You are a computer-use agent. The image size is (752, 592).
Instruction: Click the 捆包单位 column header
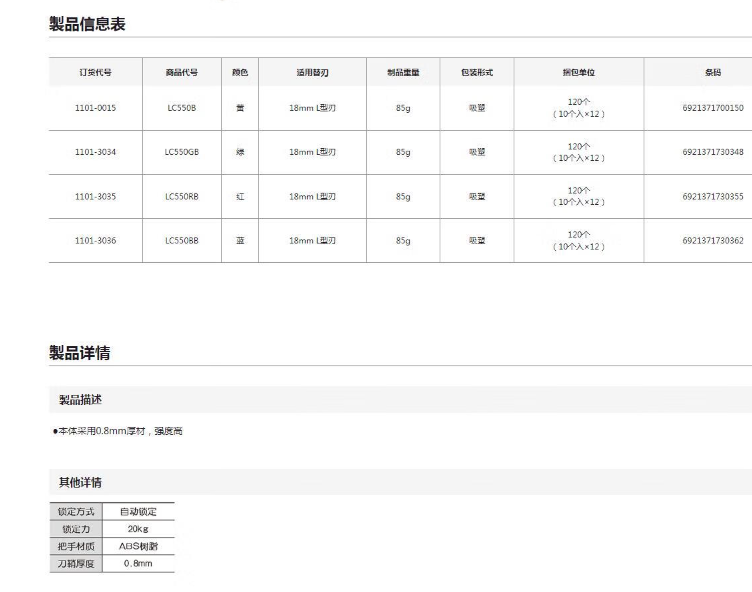coord(579,72)
